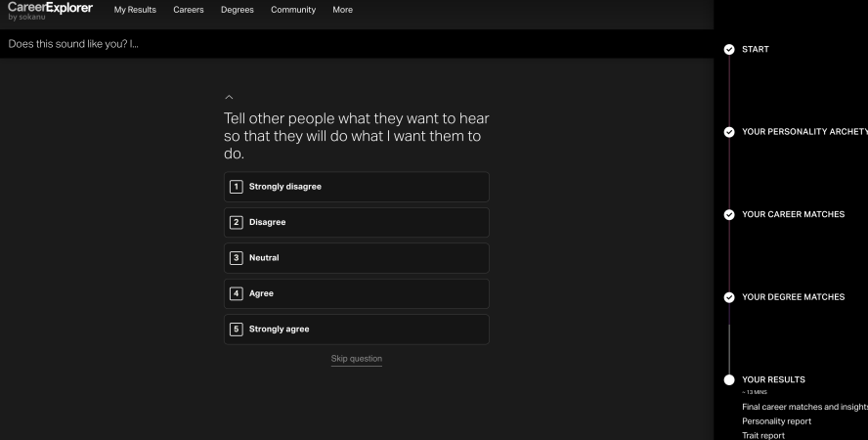The height and width of the screenshot is (440, 868).
Task: Go to My Results page
Action: tap(135, 10)
